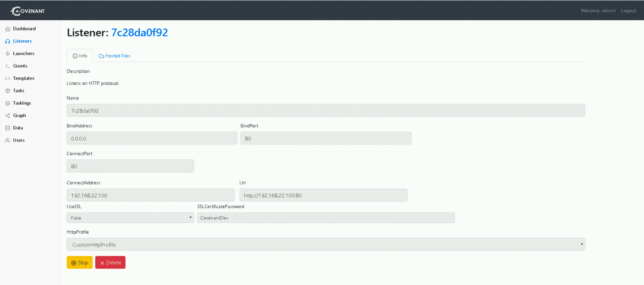Switch to the Hosted Files tab

coord(114,56)
